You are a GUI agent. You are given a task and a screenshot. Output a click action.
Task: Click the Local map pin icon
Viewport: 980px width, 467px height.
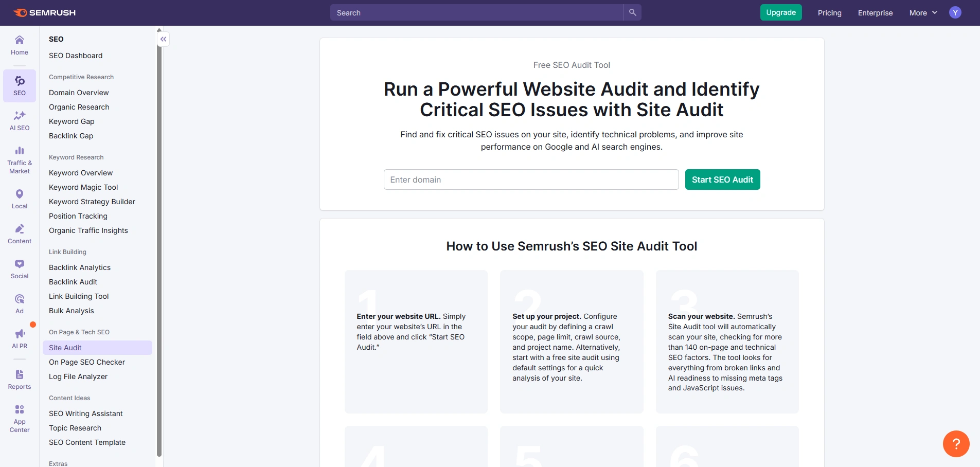coord(20,194)
